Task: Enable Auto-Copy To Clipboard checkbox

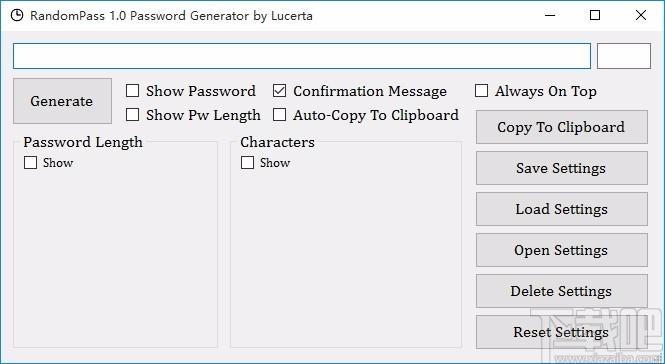Action: pos(279,115)
